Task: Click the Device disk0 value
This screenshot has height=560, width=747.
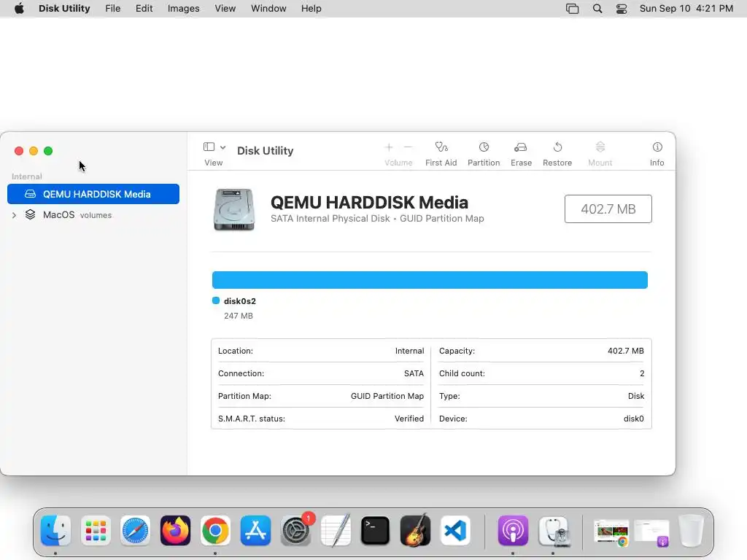Action: [x=634, y=419]
